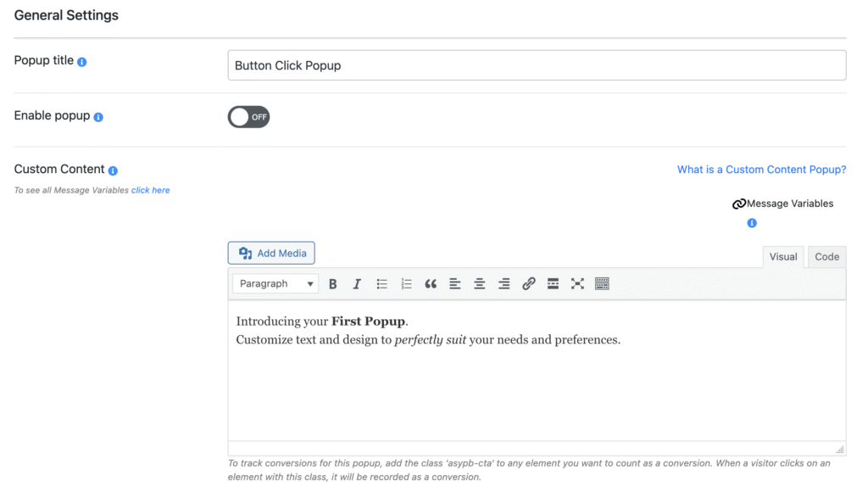Screen dimensions: 868x492
Task: Insert a blockquote
Action: point(431,283)
